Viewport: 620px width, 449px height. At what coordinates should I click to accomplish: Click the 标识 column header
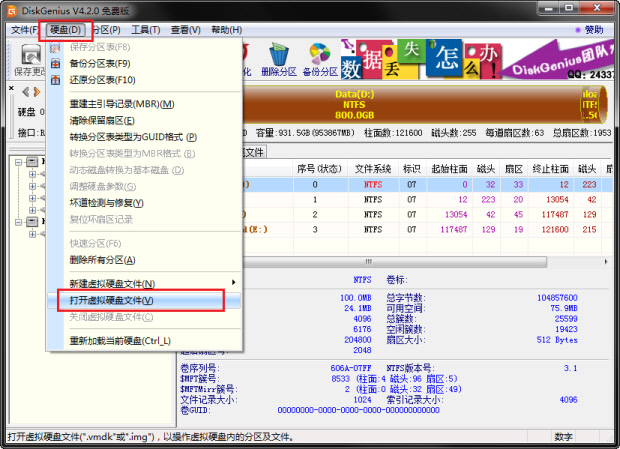point(412,169)
